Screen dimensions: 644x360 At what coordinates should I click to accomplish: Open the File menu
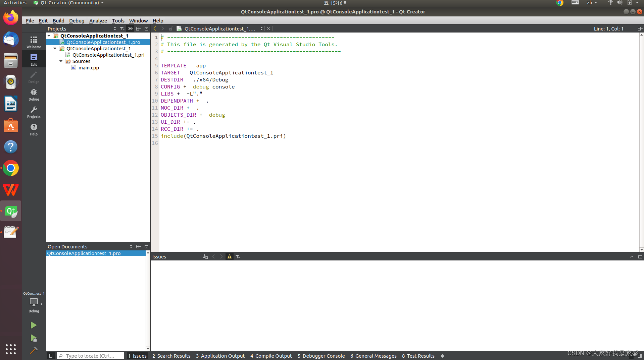coord(30,21)
